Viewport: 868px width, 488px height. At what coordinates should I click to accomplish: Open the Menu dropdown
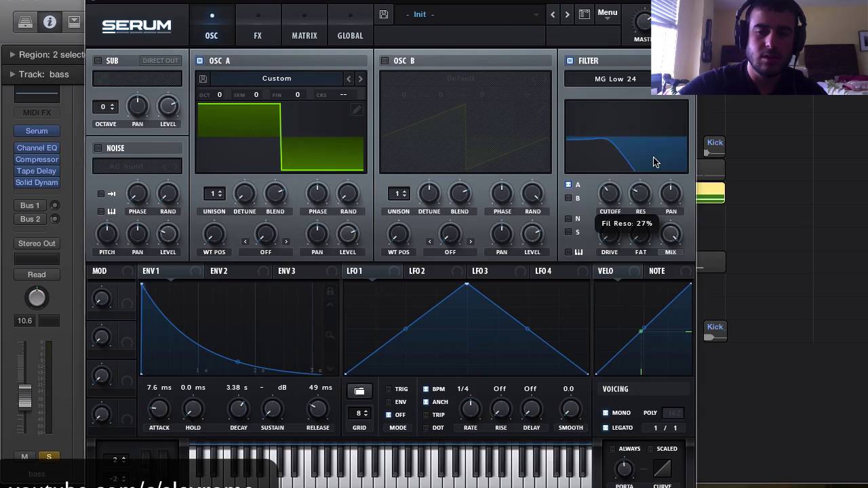coord(608,13)
